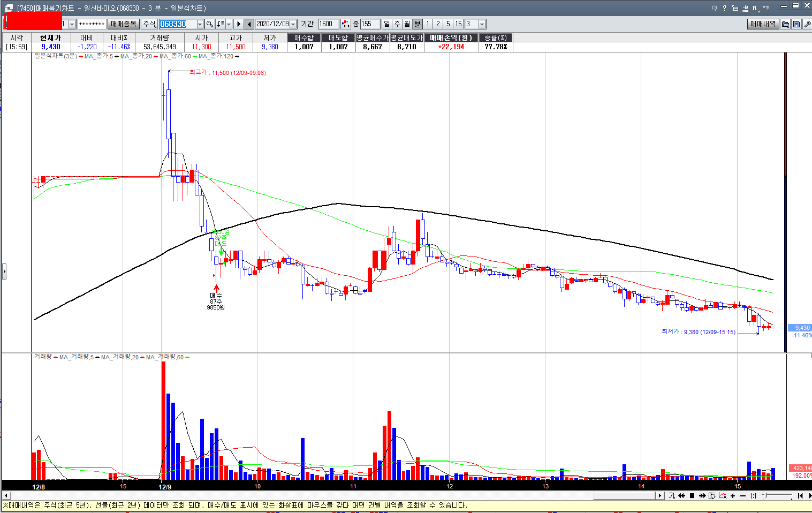Viewport: 812px width, 513px height.
Task: Click the previous stock back arrow
Action: (x=249, y=24)
